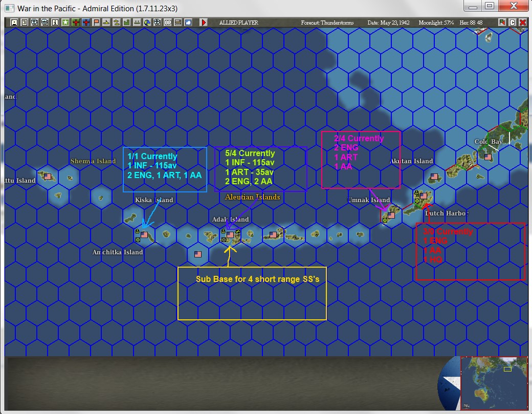Click red plane on blue background icon
This screenshot has width=532, height=414.
click(86, 23)
